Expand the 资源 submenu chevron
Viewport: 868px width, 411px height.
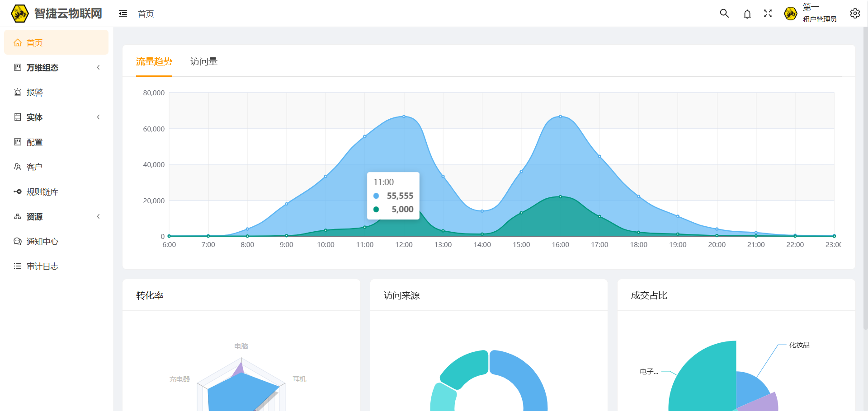(x=99, y=217)
